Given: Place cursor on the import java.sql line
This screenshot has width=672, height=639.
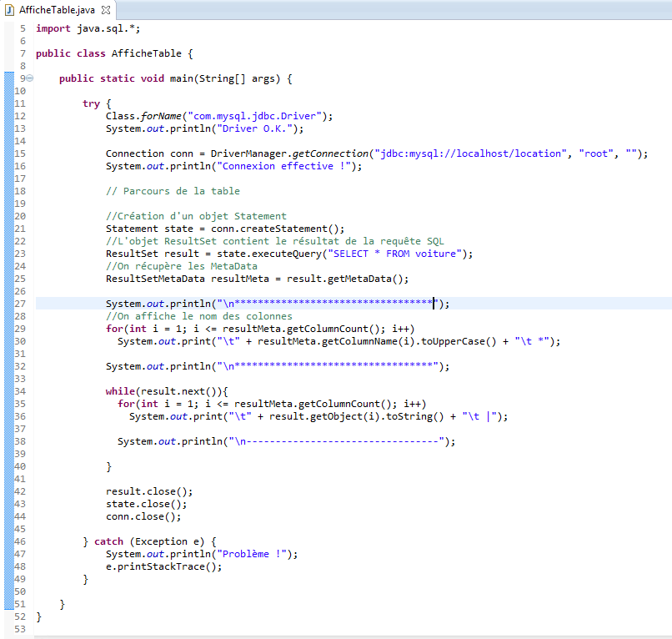Looking at the screenshot, I should click(88, 28).
